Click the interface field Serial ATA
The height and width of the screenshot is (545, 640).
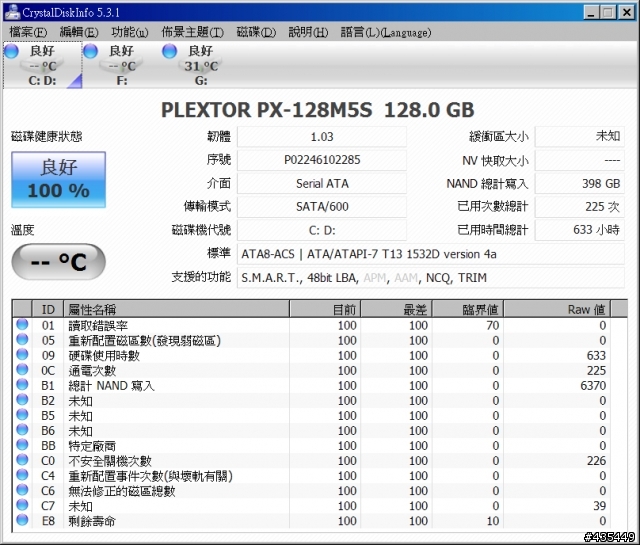pos(322,183)
